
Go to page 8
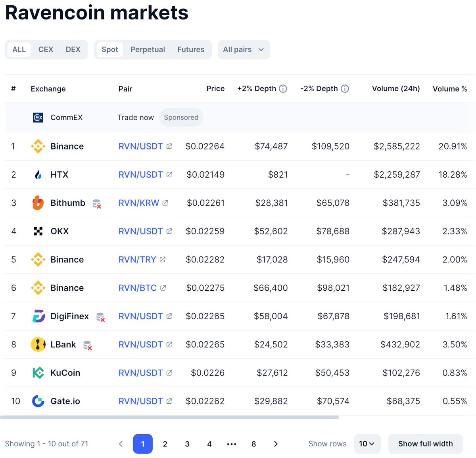click(x=254, y=444)
